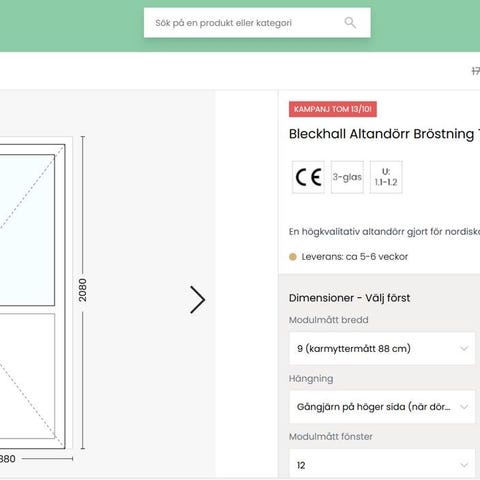Focus the product or category search field
480x480 pixels.
(x=257, y=23)
